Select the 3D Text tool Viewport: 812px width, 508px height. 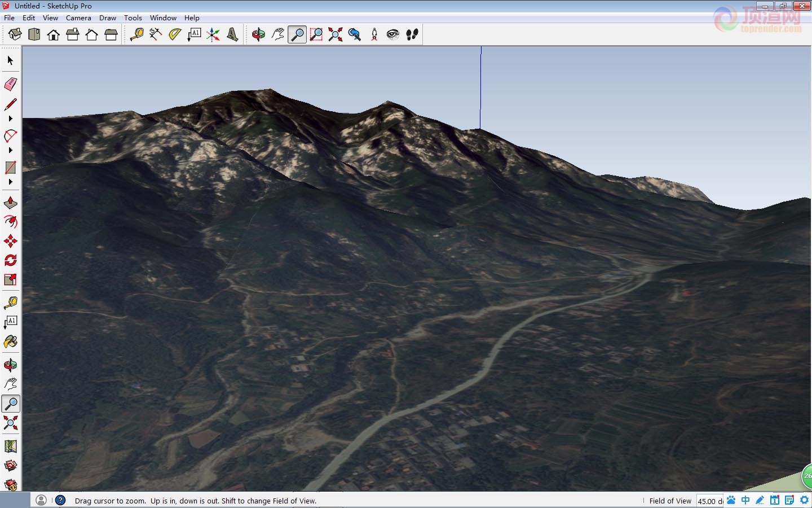232,34
